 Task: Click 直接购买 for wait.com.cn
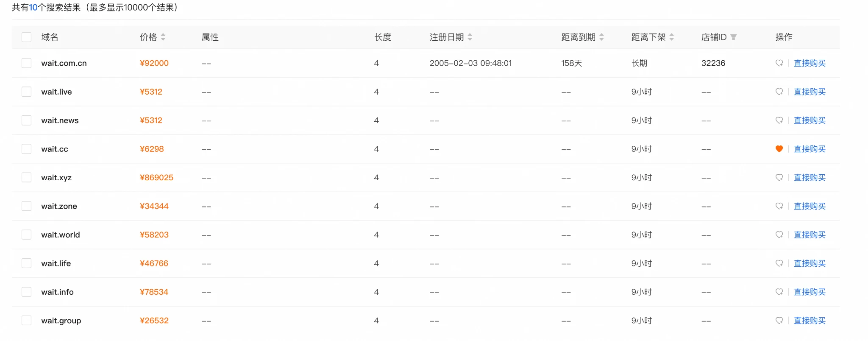point(810,63)
